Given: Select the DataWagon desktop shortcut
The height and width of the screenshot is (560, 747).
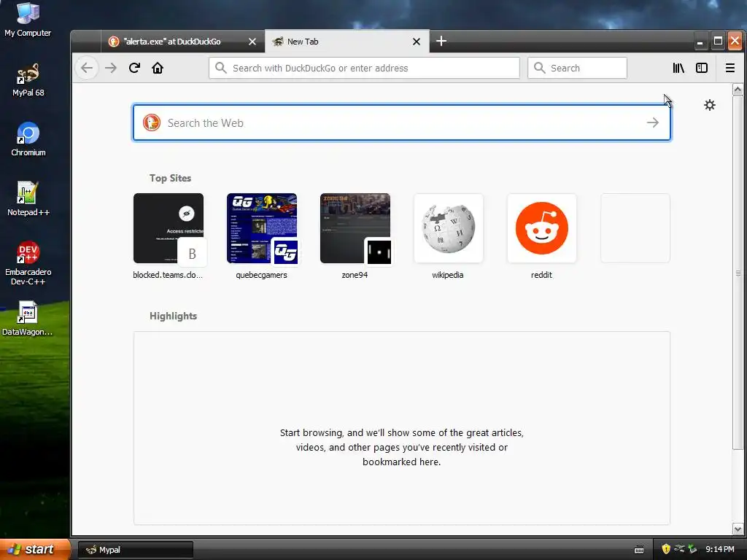Looking at the screenshot, I should 27,319.
